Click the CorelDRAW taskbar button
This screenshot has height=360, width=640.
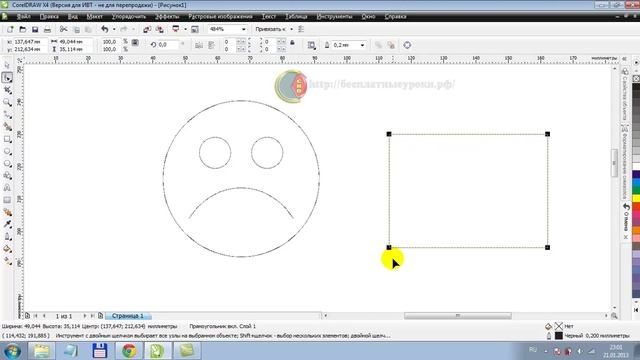158,351
